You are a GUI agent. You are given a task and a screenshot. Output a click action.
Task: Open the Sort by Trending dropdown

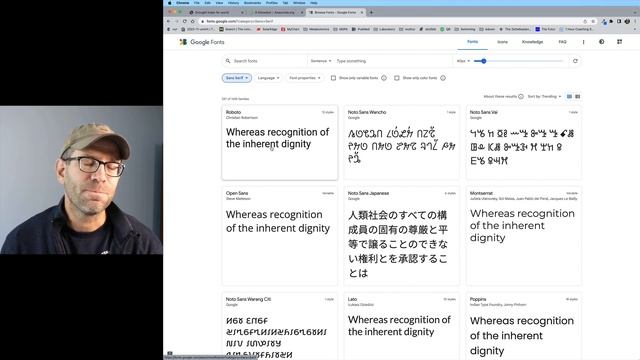point(544,97)
